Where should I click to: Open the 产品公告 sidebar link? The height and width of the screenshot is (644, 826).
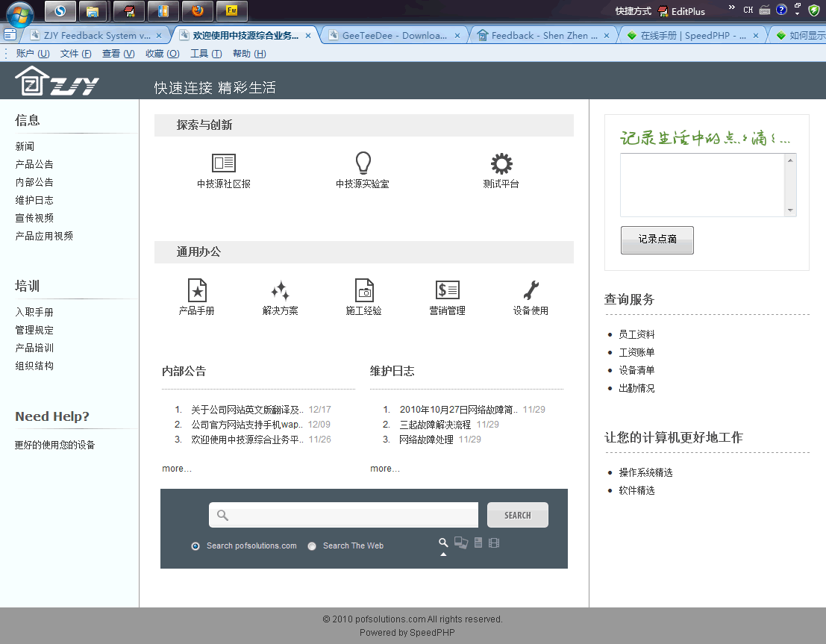(34, 164)
